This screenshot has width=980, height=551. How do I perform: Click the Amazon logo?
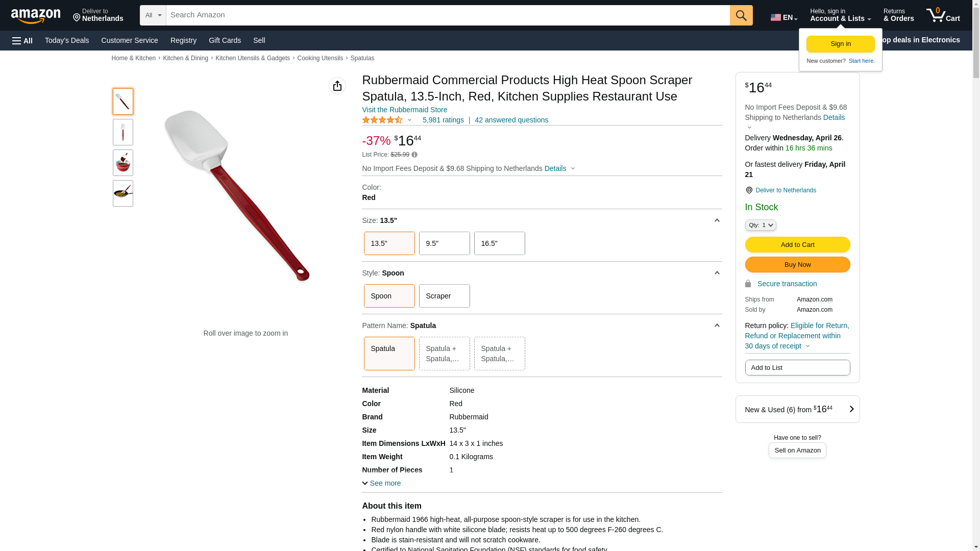point(36,16)
